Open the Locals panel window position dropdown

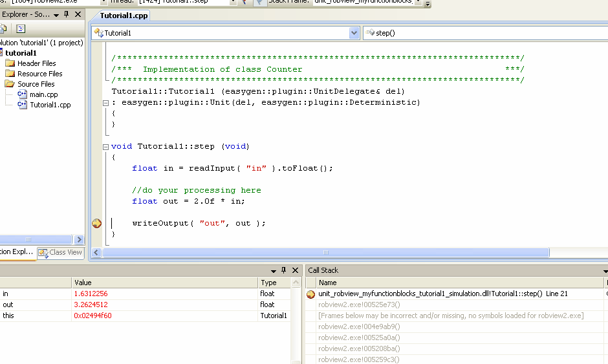coord(274,271)
